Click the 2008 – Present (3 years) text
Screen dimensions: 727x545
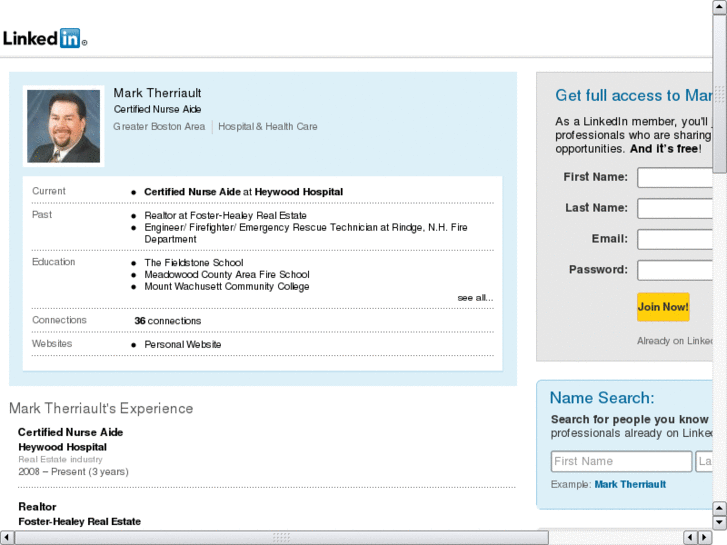click(73, 472)
